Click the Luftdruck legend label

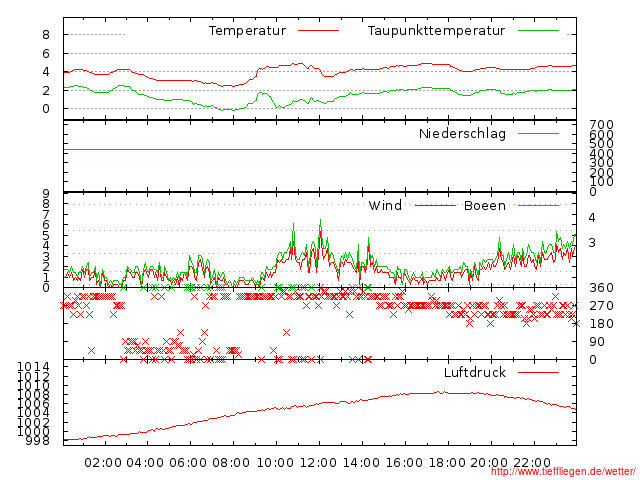pyautogui.click(x=475, y=372)
